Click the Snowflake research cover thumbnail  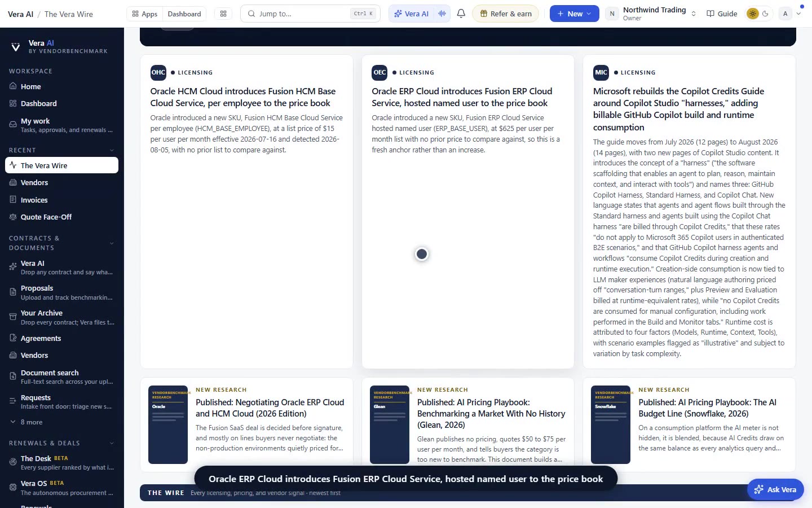pyautogui.click(x=611, y=424)
